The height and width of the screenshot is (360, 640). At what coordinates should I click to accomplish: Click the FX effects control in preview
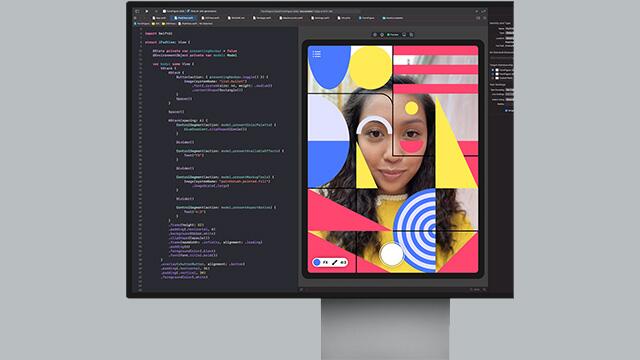pyautogui.click(x=325, y=262)
